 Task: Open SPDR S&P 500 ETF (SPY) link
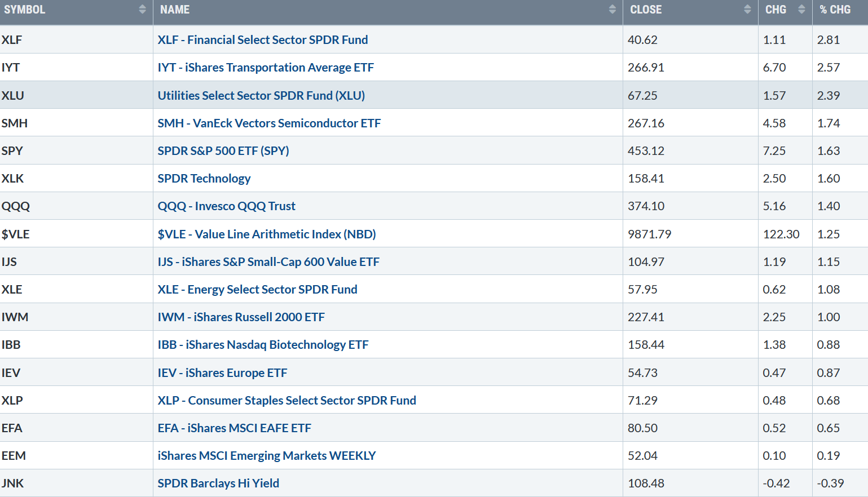(223, 151)
